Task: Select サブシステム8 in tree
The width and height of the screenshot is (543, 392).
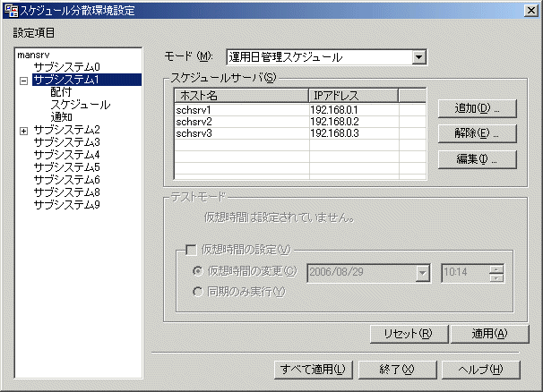Action: point(67,192)
